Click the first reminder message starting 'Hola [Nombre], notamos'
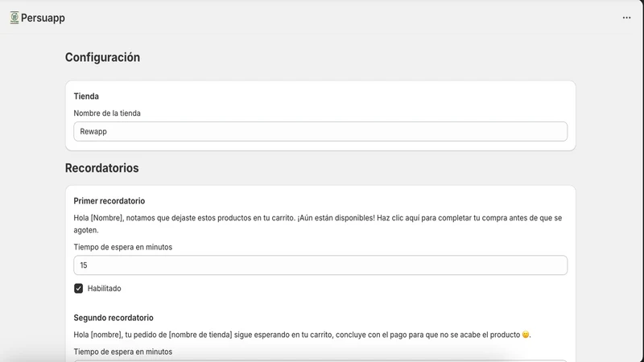644x362 pixels. click(x=317, y=224)
